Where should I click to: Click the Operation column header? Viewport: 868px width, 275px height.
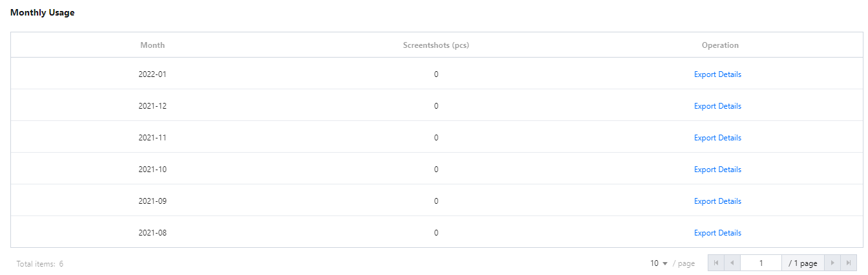tap(720, 45)
